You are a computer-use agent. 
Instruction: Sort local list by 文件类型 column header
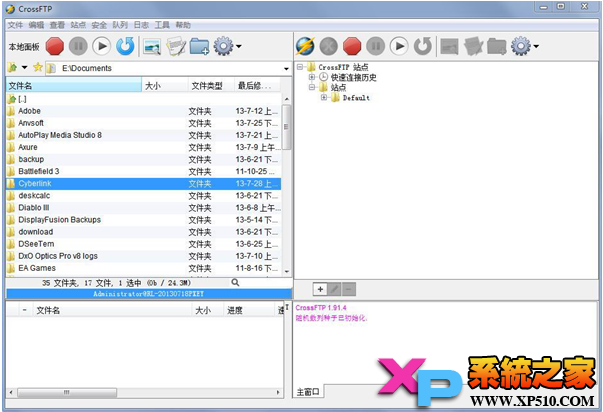tap(212, 85)
